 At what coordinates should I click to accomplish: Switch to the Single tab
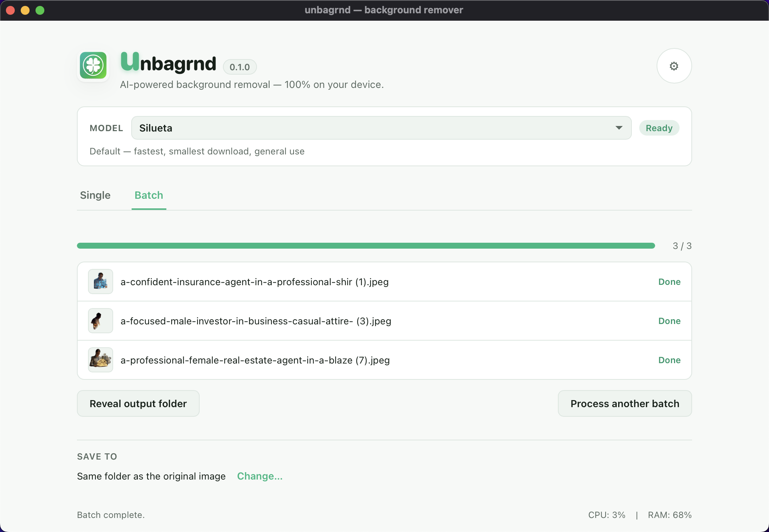(x=95, y=195)
